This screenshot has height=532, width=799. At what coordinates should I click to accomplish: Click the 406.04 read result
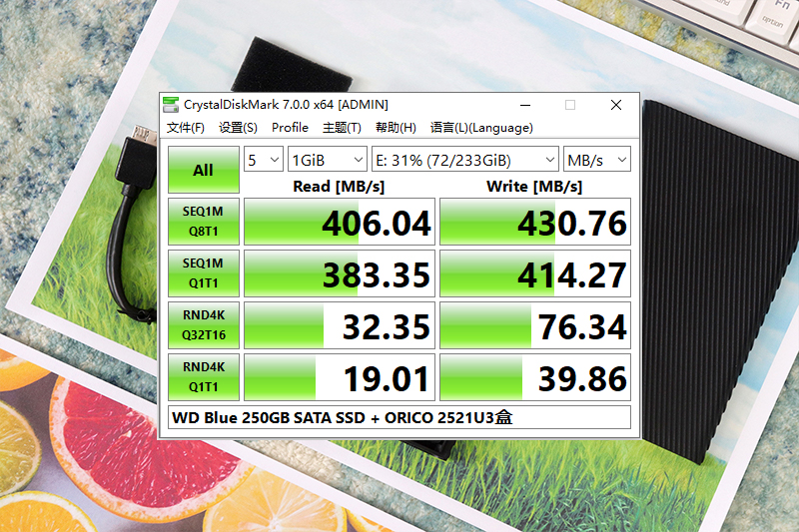(x=340, y=222)
